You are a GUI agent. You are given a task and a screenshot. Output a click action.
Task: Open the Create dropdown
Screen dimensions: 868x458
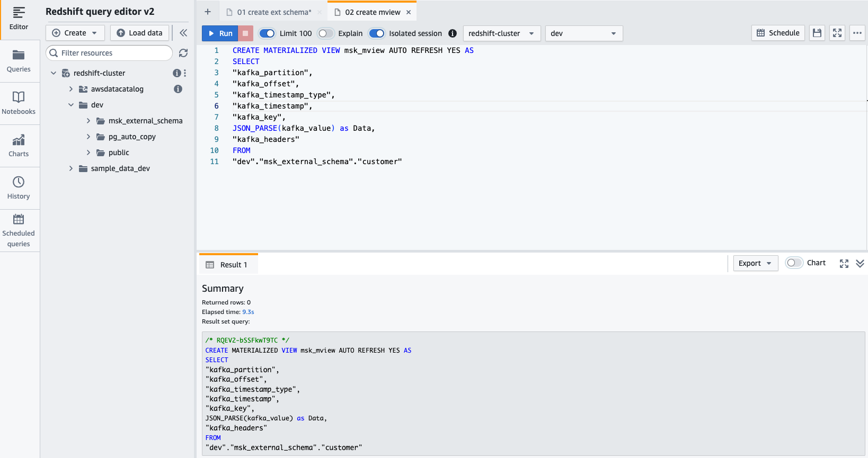[75, 33]
